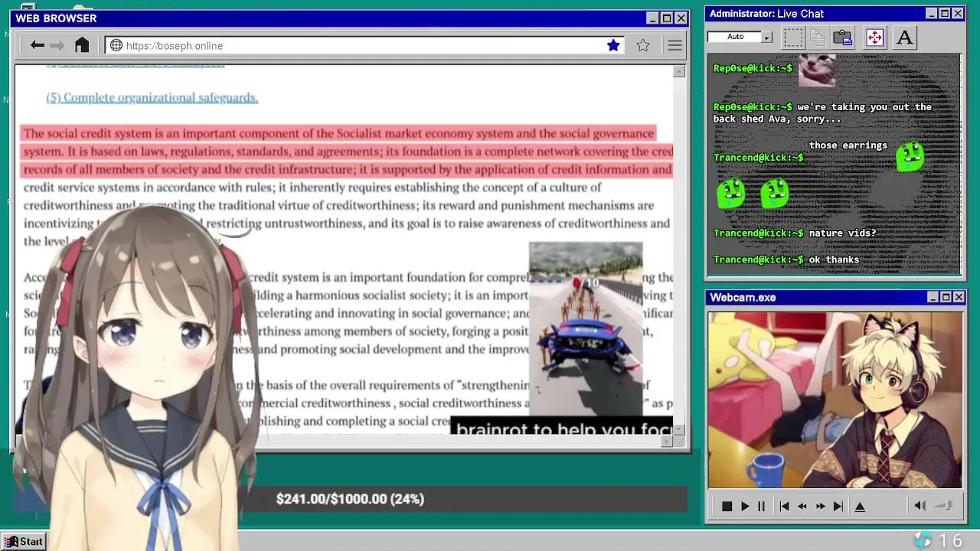Close the WEB BROWSER window
980x551 pixels.
coord(680,18)
